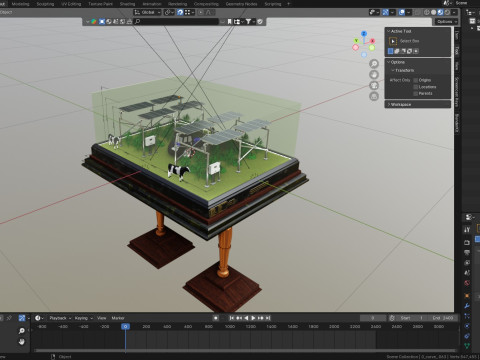This screenshot has width=480, height=360.
Task: Click the Select Box tool icon
Action: [393, 41]
